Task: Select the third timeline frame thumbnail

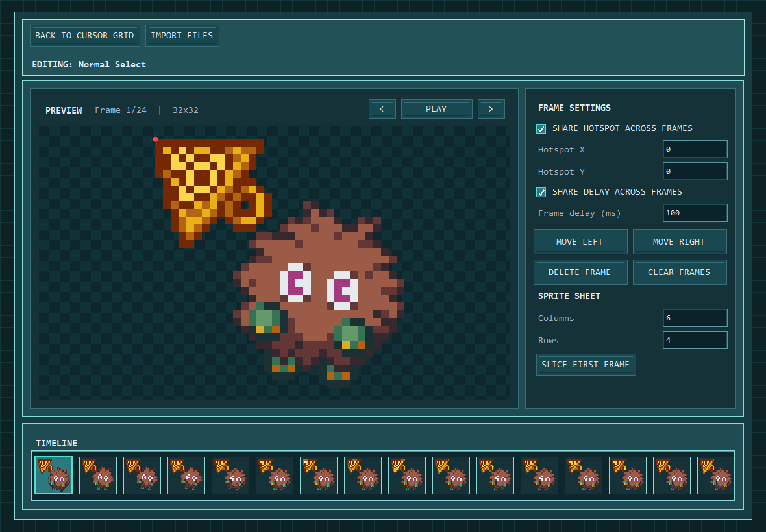Action: click(142, 476)
